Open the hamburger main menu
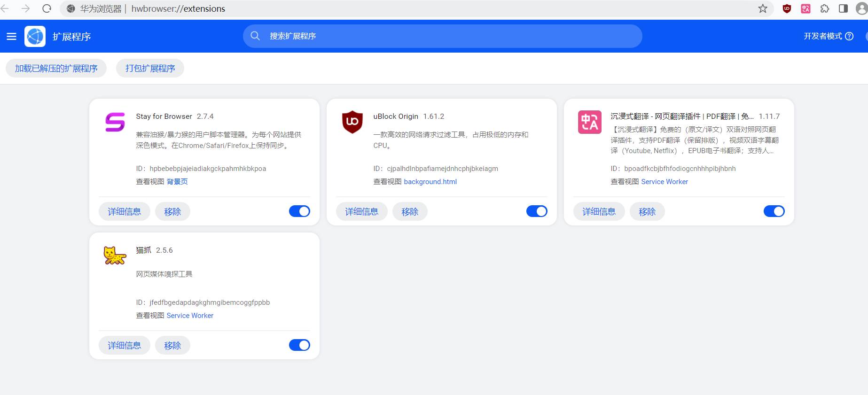Image resolution: width=868 pixels, height=395 pixels. coord(12,36)
